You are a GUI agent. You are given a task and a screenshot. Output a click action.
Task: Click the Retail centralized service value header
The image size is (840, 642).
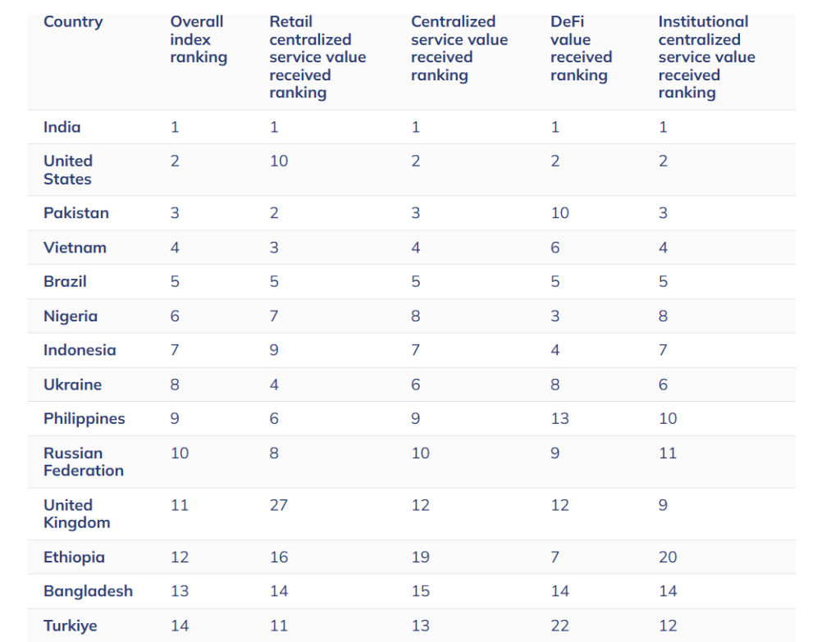317,57
